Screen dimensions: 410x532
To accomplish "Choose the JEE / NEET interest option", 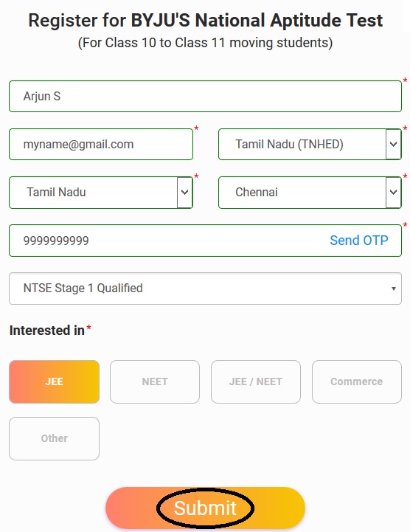I will (x=256, y=381).
